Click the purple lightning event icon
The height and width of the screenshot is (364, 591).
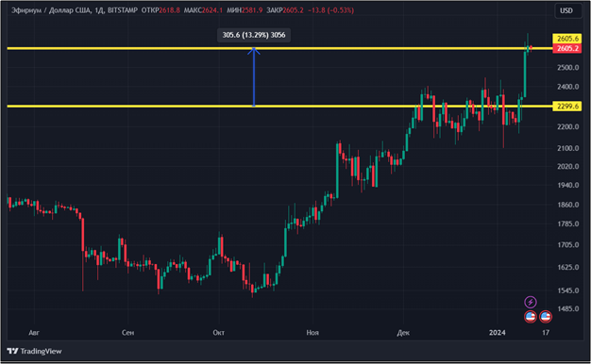[x=531, y=302]
